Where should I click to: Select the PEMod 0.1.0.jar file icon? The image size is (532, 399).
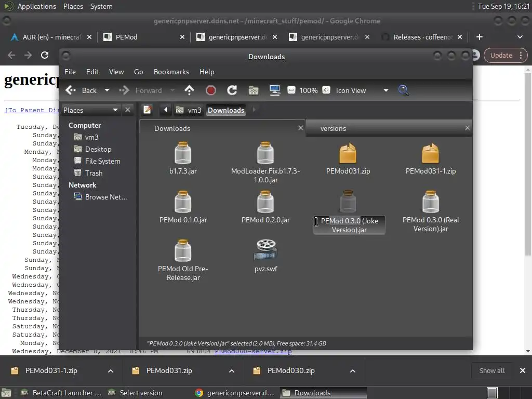[x=183, y=202]
